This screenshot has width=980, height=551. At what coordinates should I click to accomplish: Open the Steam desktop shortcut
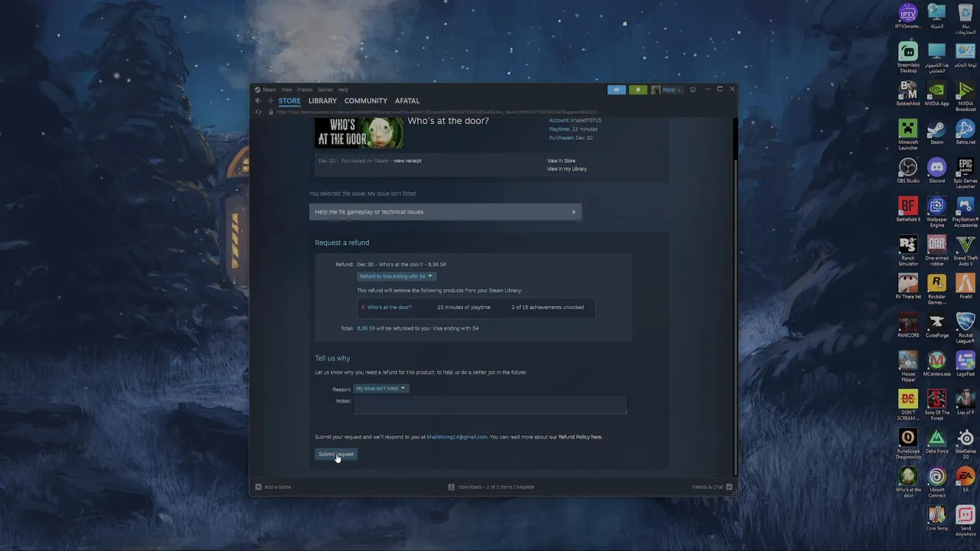(x=937, y=132)
